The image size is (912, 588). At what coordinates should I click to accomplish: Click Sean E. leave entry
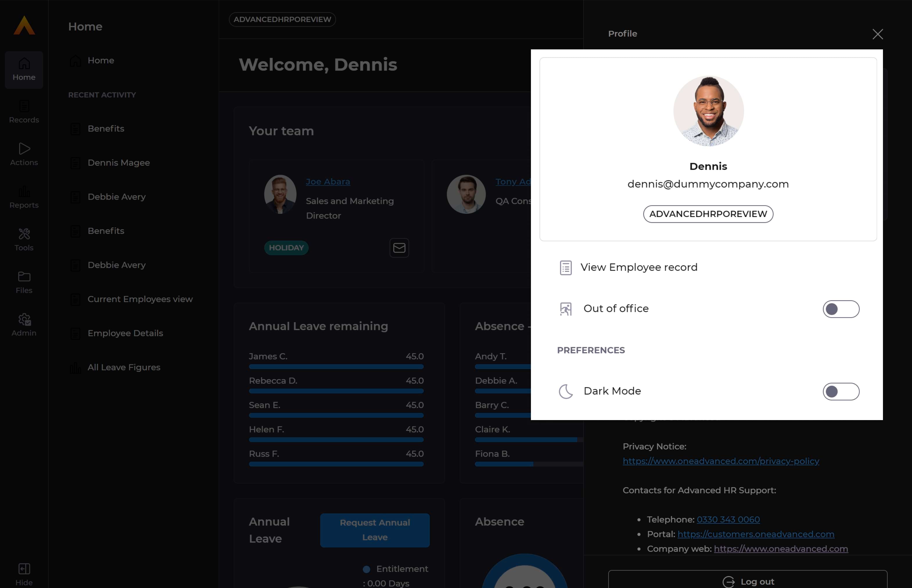[336, 409]
